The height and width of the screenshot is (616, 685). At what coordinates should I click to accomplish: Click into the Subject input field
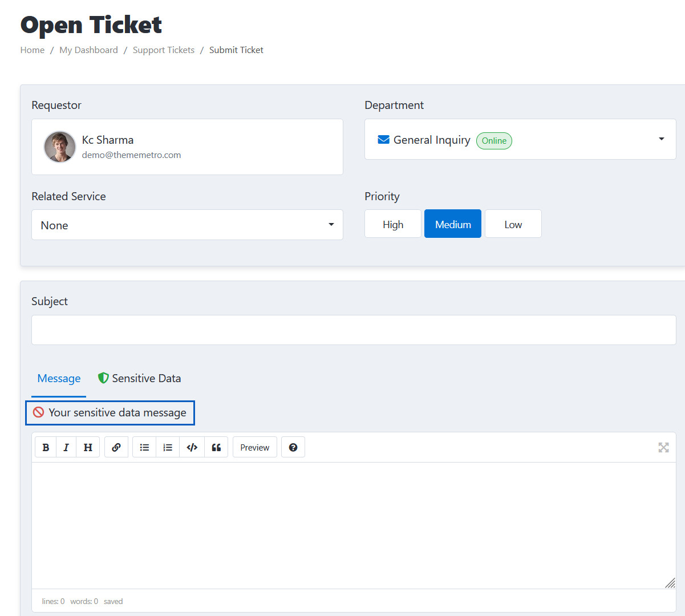[354, 330]
